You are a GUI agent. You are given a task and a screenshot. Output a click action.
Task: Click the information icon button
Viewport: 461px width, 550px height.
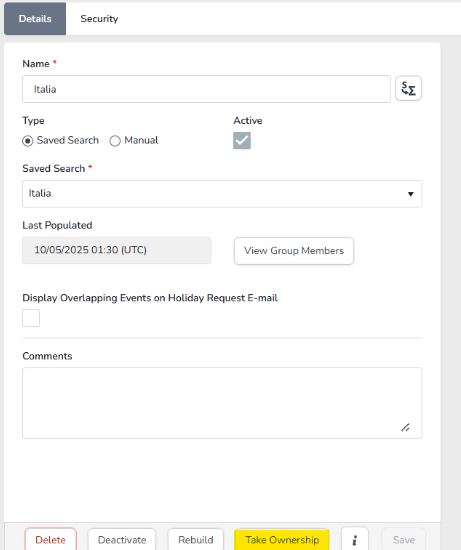355,539
